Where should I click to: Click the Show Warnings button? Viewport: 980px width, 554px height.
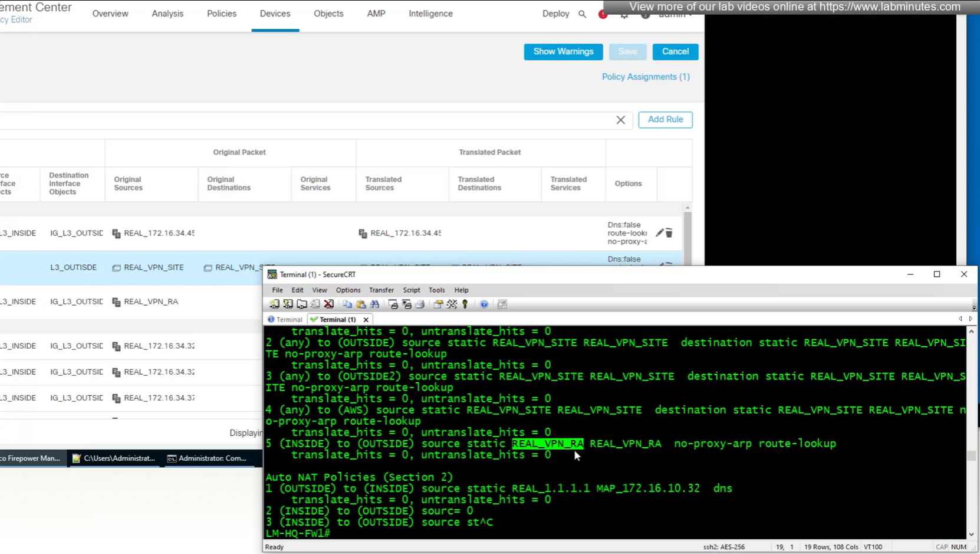click(x=563, y=52)
